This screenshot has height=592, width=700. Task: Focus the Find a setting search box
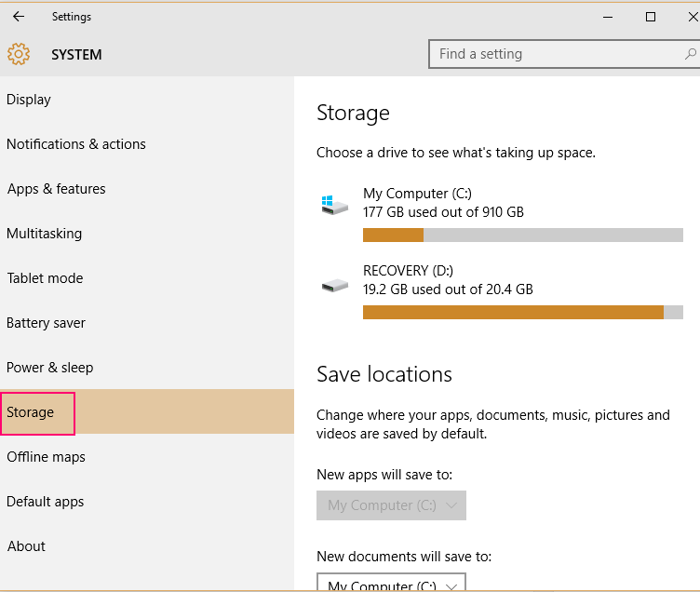[564, 54]
